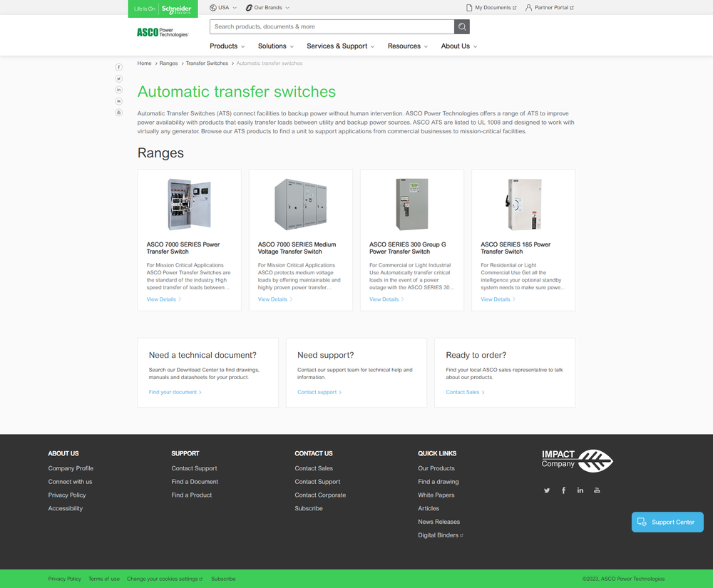The height and width of the screenshot is (588, 713).
Task: Open the About Us menu
Action: click(x=458, y=46)
